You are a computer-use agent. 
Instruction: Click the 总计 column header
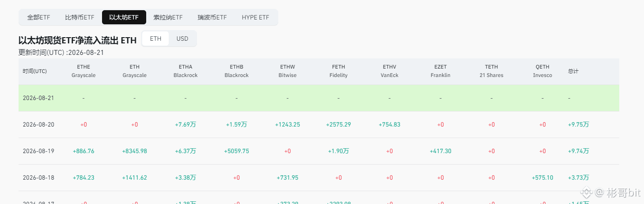pyautogui.click(x=573, y=71)
